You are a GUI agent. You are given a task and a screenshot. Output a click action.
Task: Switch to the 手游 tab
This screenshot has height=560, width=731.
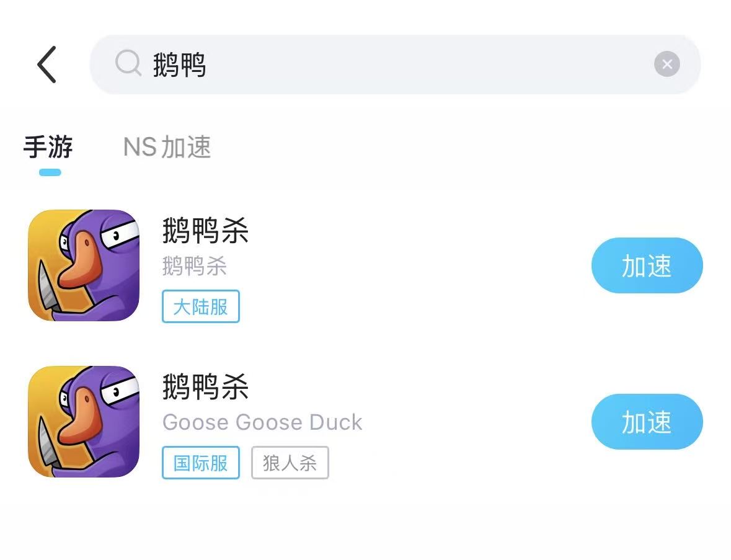[48, 147]
